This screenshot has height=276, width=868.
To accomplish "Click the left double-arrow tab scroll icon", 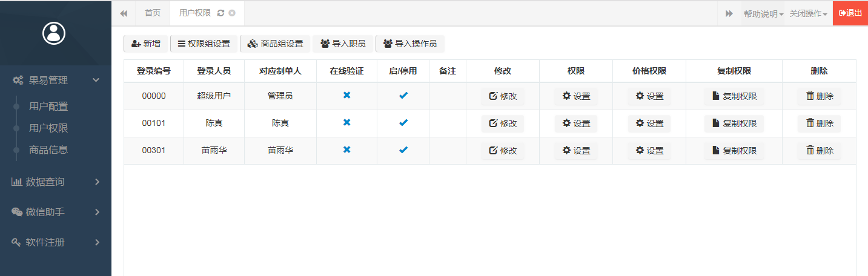I will (124, 13).
